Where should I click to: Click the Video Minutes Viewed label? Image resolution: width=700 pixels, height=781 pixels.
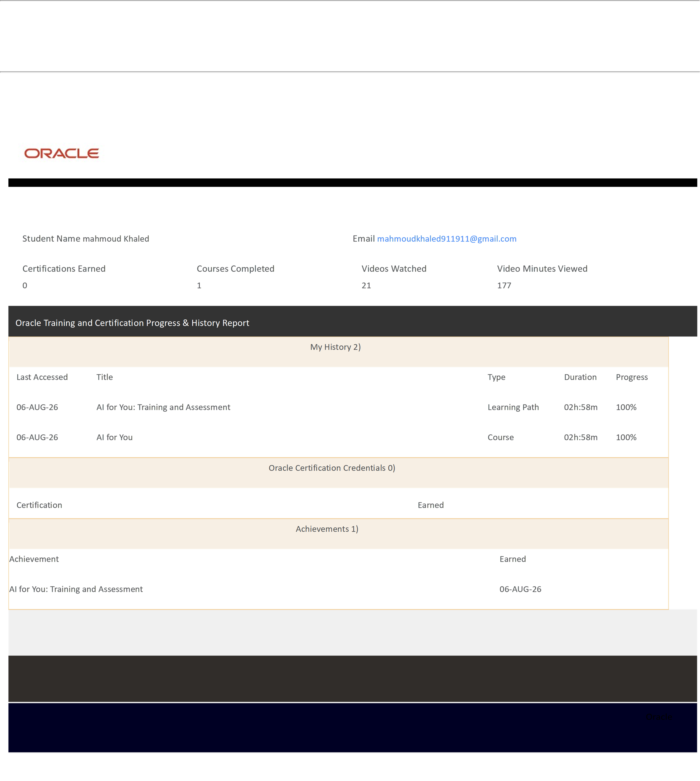542,269
